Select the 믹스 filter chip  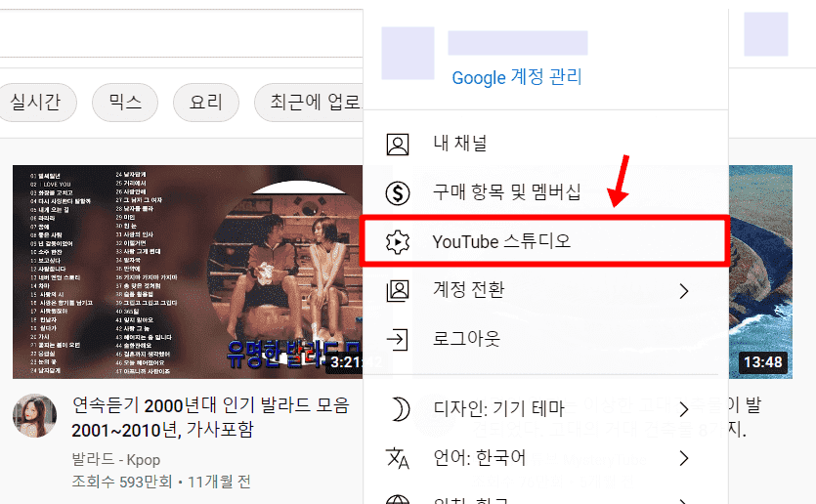[x=125, y=102]
